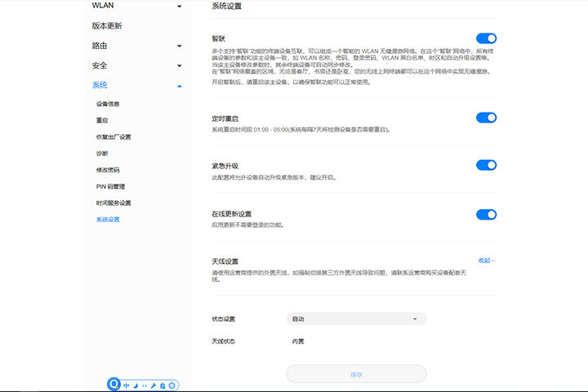
Task: Go to 恢复出厂设置 page
Action: click(114, 137)
